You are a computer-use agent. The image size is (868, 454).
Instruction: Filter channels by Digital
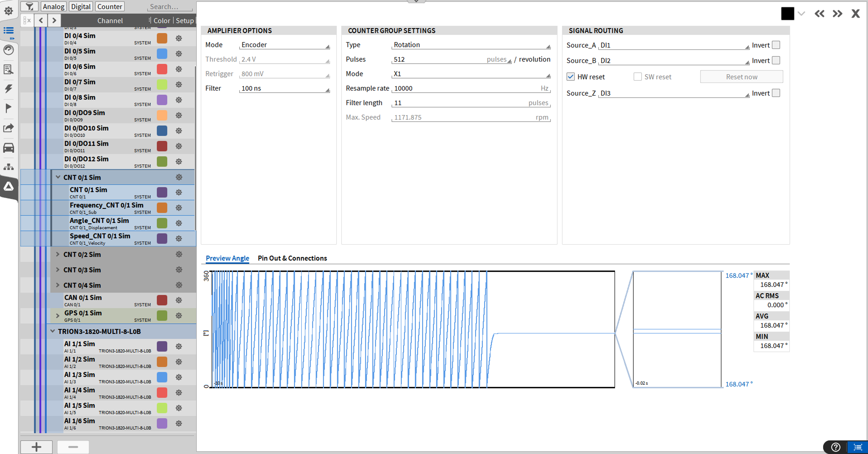[x=81, y=6]
